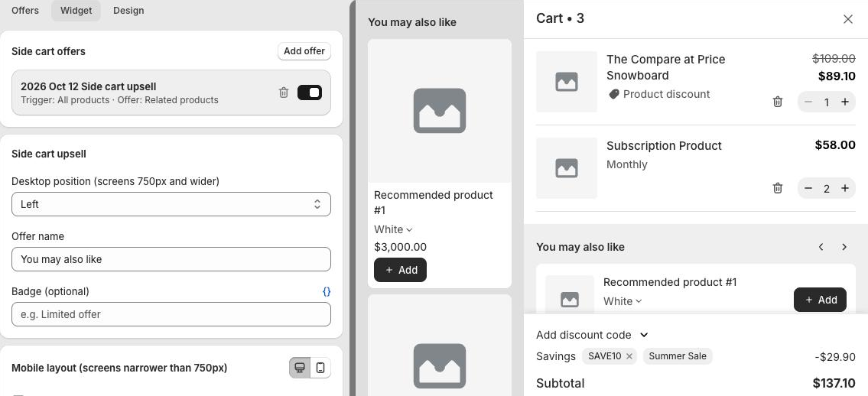Screen dimensions: 868x396
Task: Remove the SAVE10 discount code
Action: 629,356
